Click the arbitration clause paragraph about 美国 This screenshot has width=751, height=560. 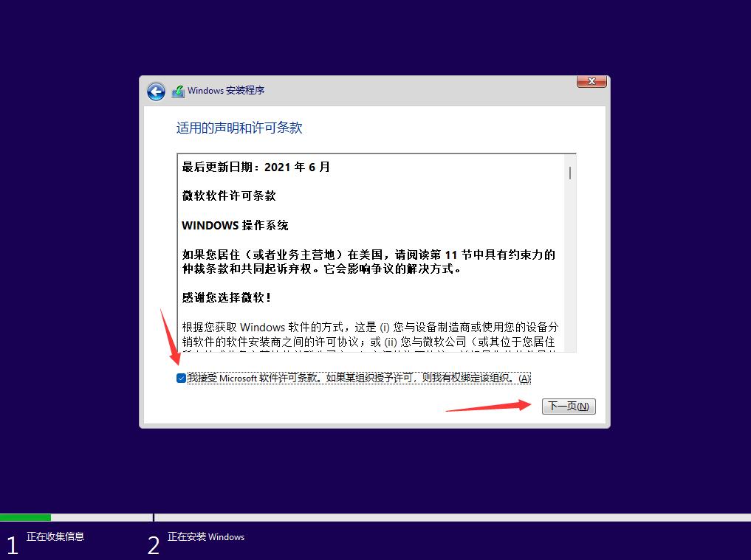click(x=368, y=261)
